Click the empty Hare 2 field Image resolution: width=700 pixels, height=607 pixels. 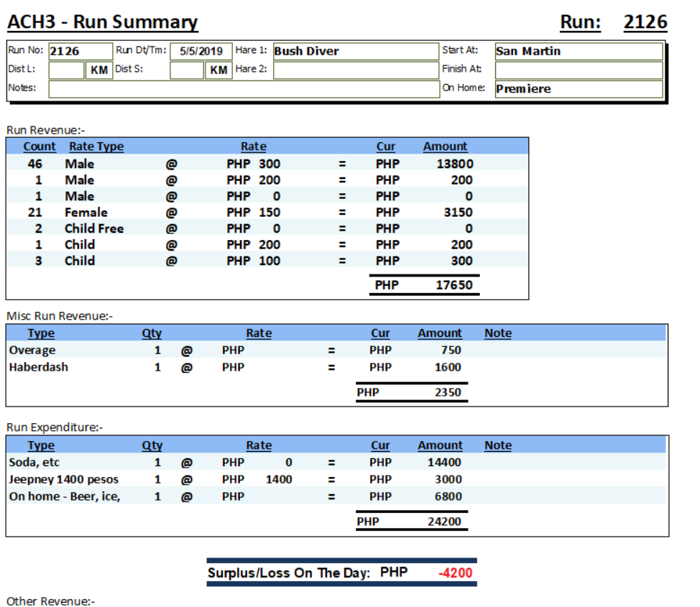(x=355, y=70)
